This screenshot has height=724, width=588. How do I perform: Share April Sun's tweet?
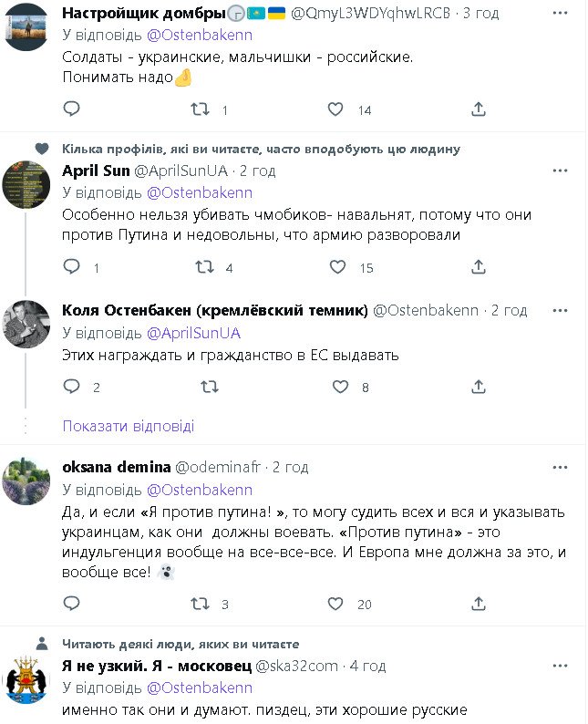(x=479, y=267)
